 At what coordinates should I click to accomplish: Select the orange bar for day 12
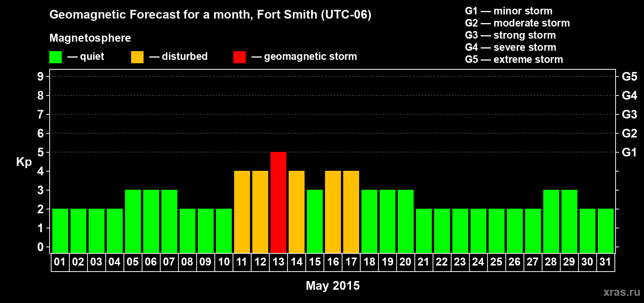pos(260,212)
